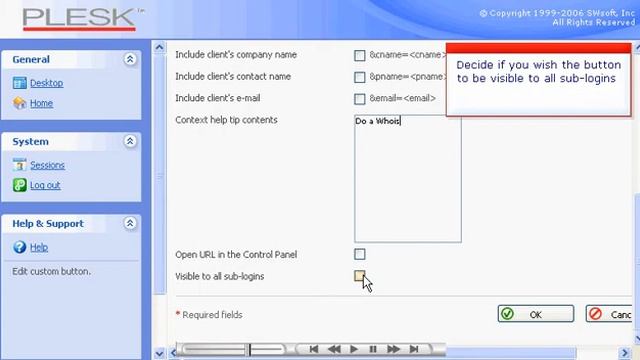
Task: Click the '&email=<email>' text
Action: 402,98
